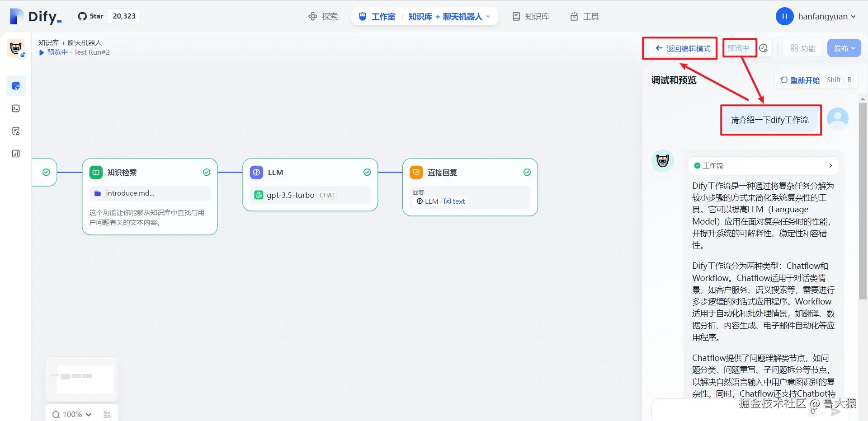Image resolution: width=868 pixels, height=421 pixels.
Task: Click the reply paragraph starting Dify工作流是一种
Action: (763, 215)
